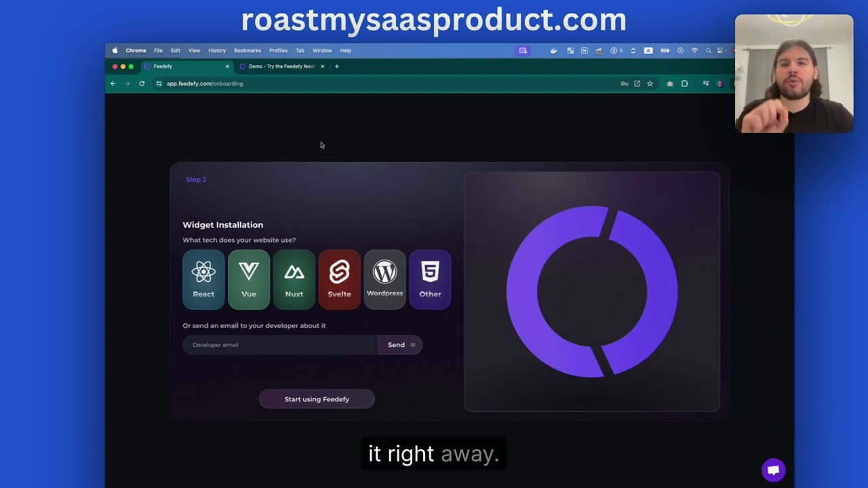Open the Help menu
Screen dimensions: 868x488
[346, 50]
